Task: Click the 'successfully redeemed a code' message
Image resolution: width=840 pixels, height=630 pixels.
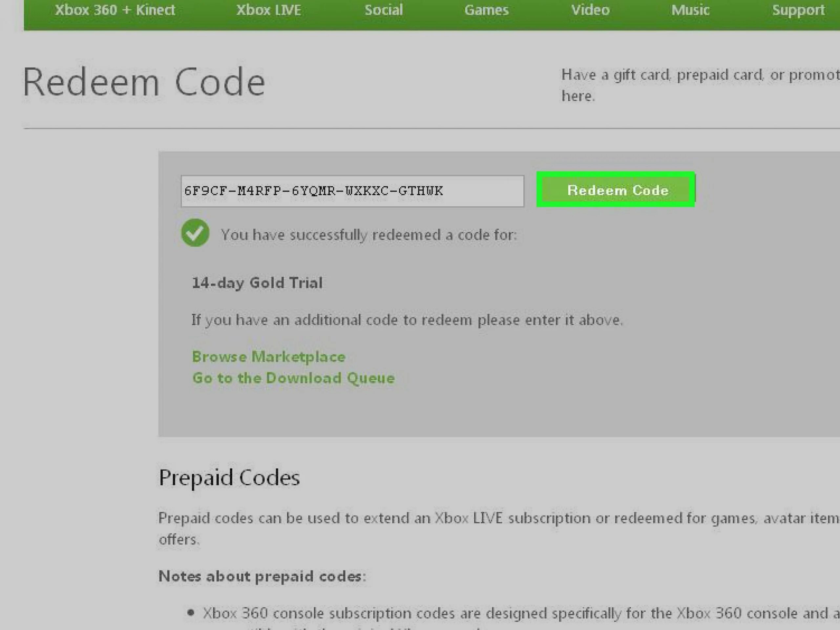Action: tap(368, 235)
